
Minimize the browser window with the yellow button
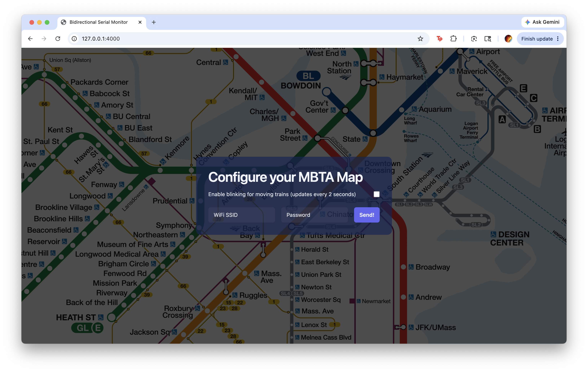tap(39, 22)
